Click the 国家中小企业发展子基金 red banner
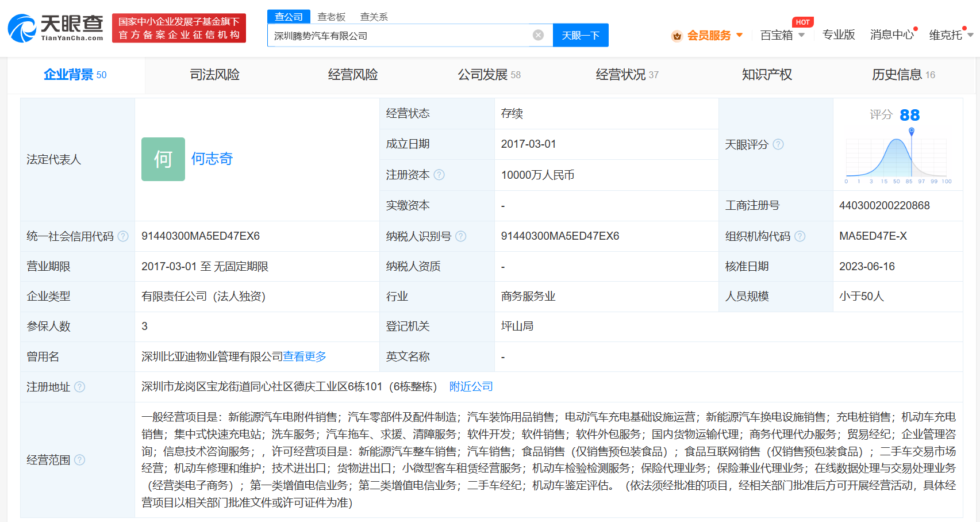The image size is (980, 522). 179,28
